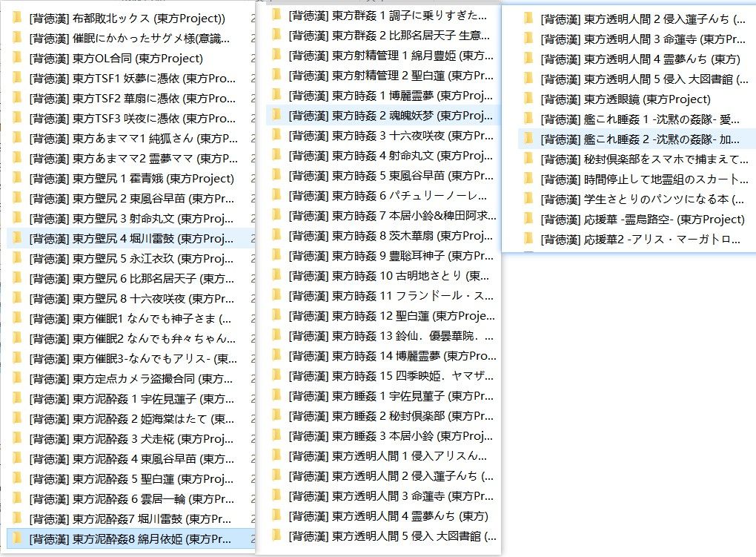
Task: Select folder icon for 東方催眠3-なんでもアリス-
Action: 17,358
